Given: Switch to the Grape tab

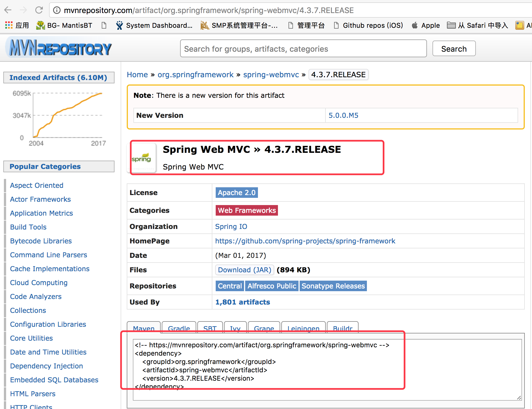Looking at the screenshot, I should pyautogui.click(x=264, y=328).
